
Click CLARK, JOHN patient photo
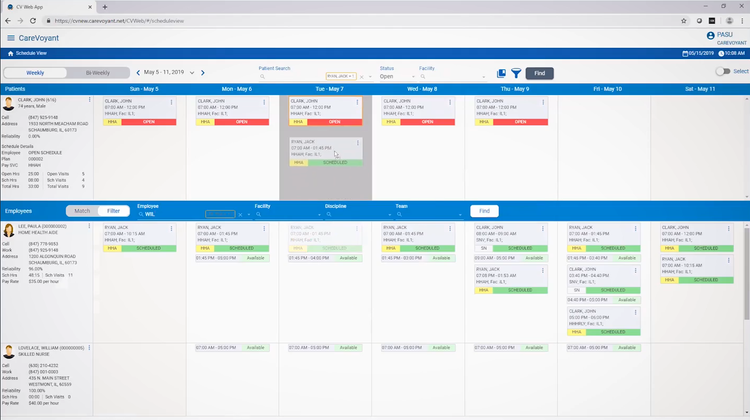click(9, 103)
